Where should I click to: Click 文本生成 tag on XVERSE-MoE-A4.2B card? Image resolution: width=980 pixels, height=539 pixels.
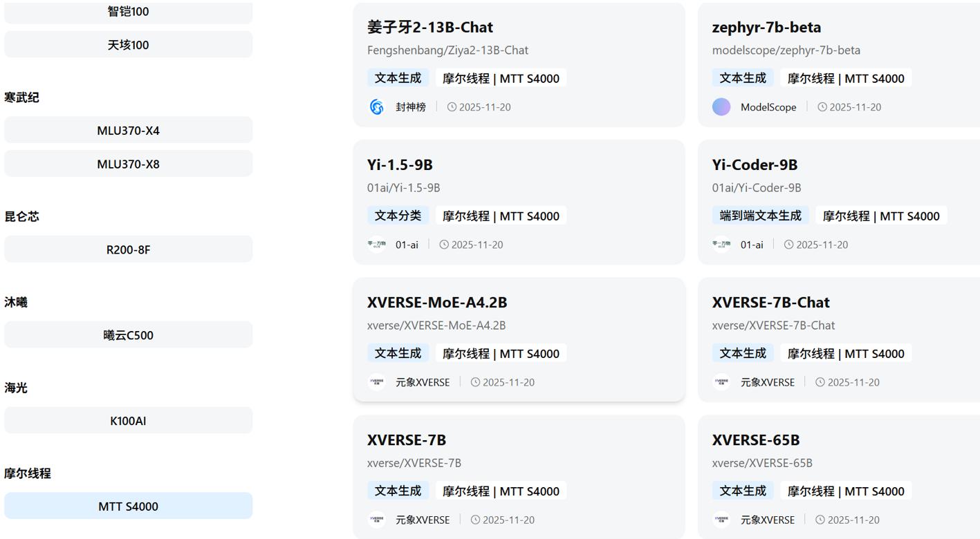click(x=398, y=353)
